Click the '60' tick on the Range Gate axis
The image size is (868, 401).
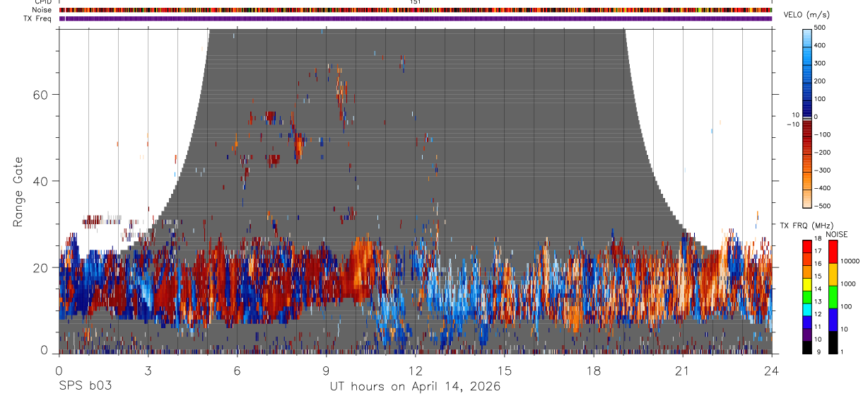[x=41, y=95]
